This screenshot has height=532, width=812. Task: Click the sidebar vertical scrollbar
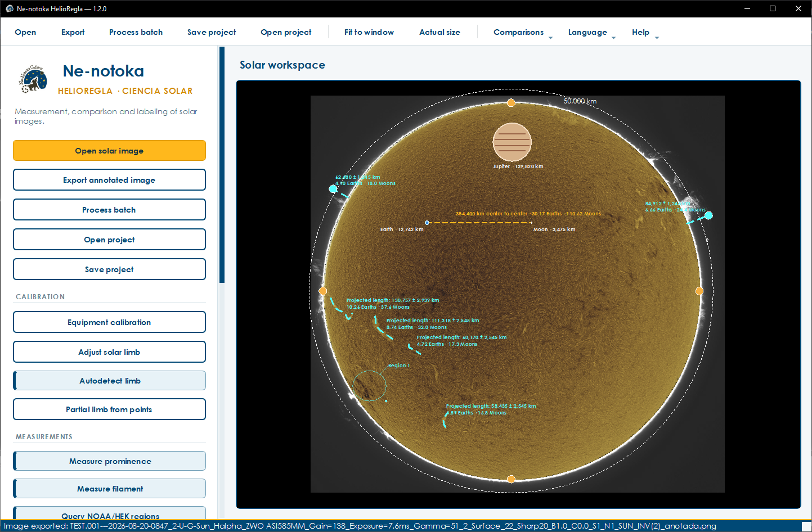click(x=222, y=165)
